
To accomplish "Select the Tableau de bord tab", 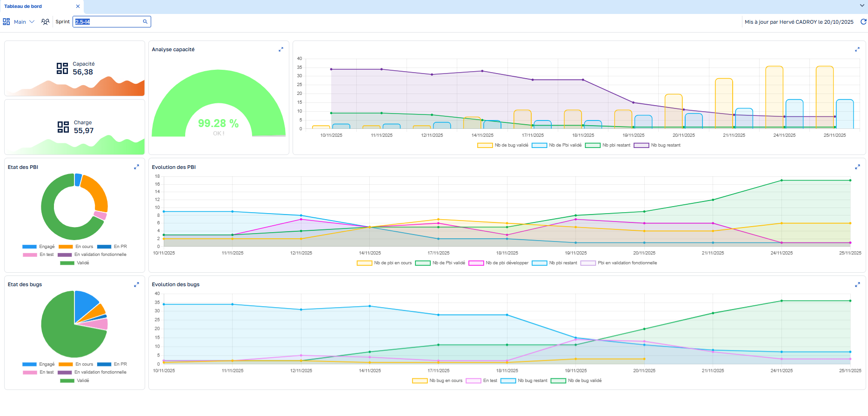I will pos(23,6).
